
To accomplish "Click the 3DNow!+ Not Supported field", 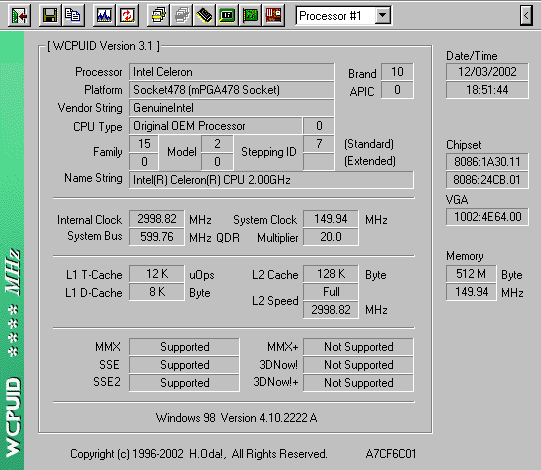I will click(358, 383).
